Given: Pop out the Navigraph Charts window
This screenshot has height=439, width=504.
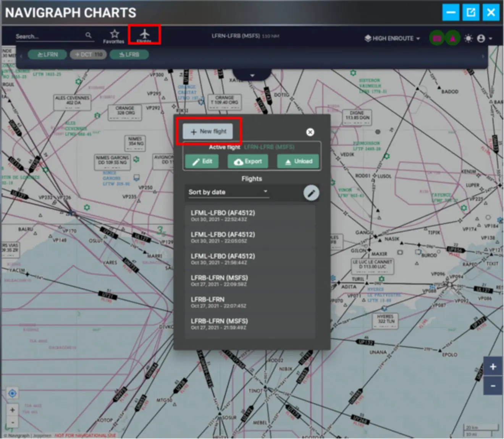Looking at the screenshot, I should click(x=471, y=12).
